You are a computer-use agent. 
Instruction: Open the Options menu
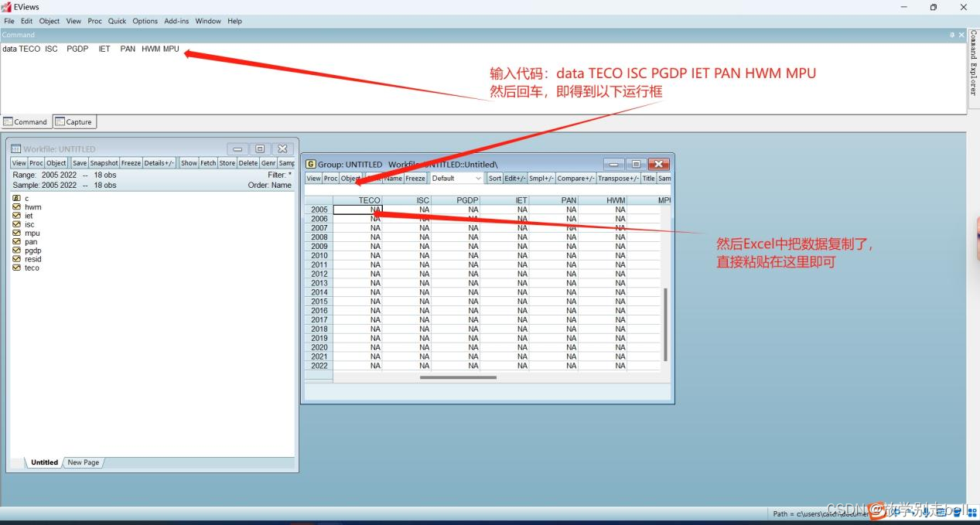[145, 21]
